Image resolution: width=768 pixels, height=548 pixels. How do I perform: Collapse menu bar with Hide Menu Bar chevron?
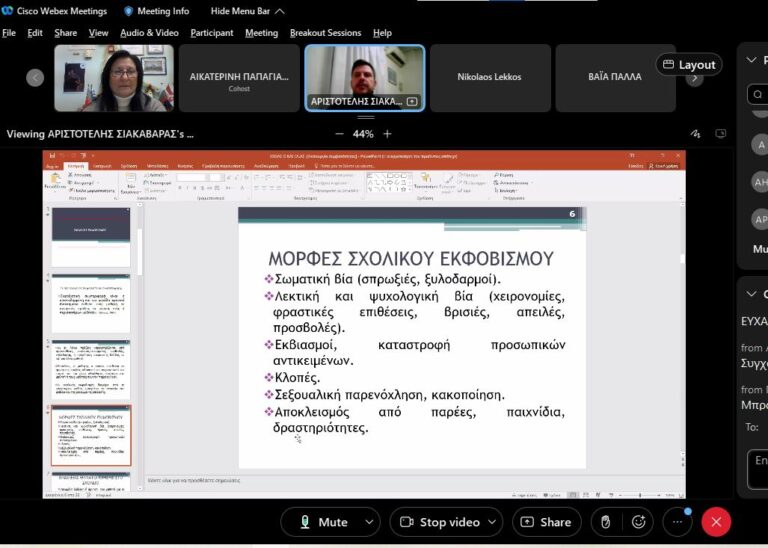(280, 11)
